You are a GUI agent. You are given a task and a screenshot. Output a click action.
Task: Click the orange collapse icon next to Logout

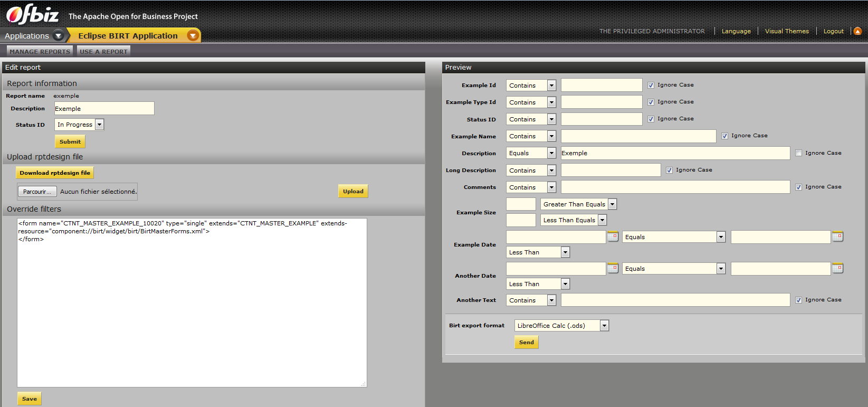857,31
